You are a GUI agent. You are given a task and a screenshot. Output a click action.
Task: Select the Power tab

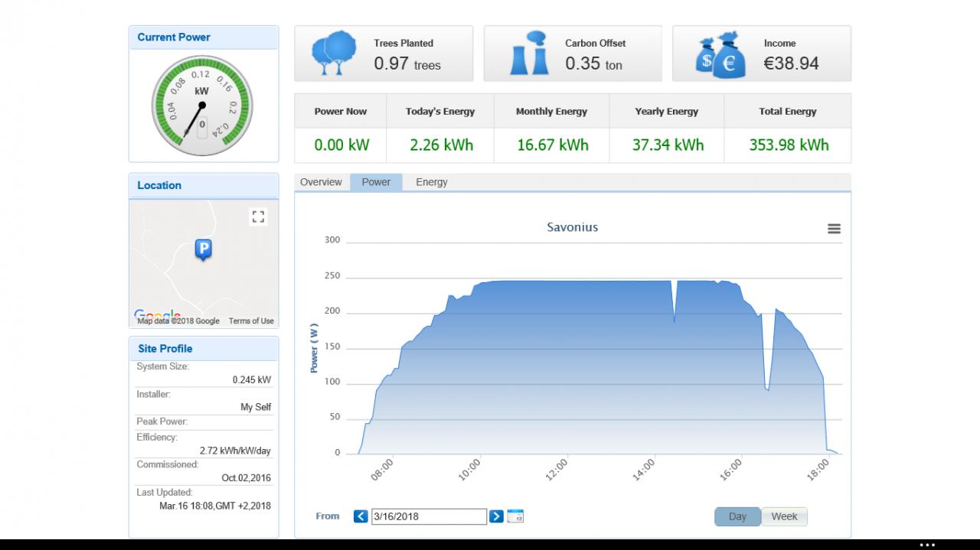point(376,182)
